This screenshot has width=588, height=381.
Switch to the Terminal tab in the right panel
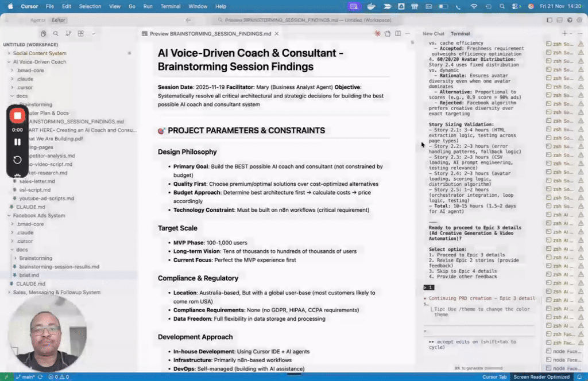tap(461, 33)
